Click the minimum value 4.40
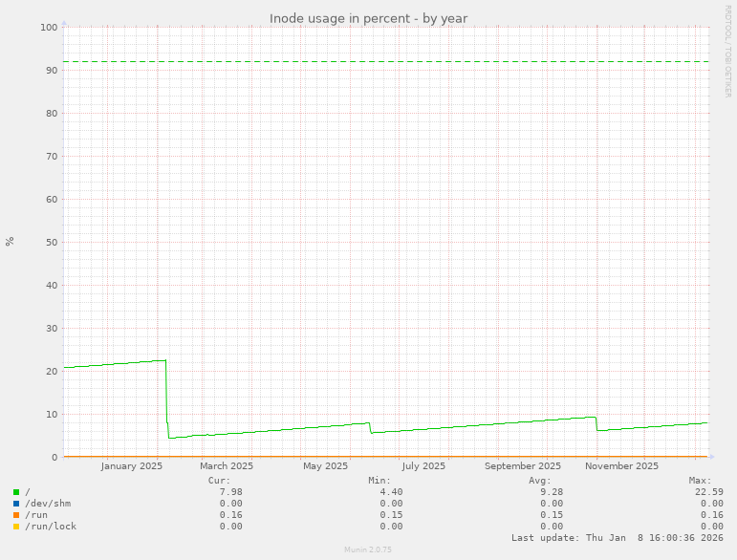Viewport: 737px width, 560px height. 391,492
